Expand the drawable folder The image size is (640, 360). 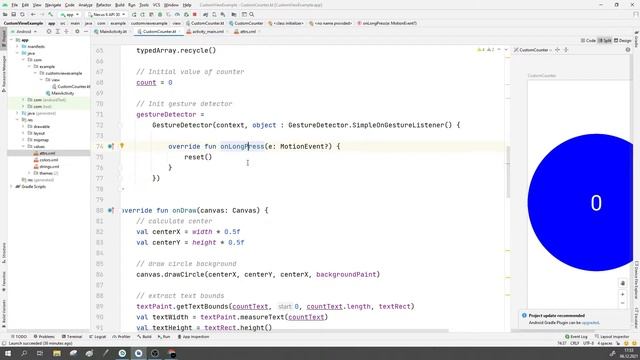(23, 127)
